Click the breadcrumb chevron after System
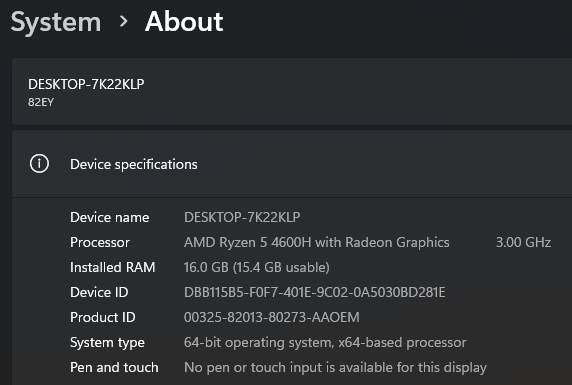Screen dimensions: 572x385 (x=124, y=22)
